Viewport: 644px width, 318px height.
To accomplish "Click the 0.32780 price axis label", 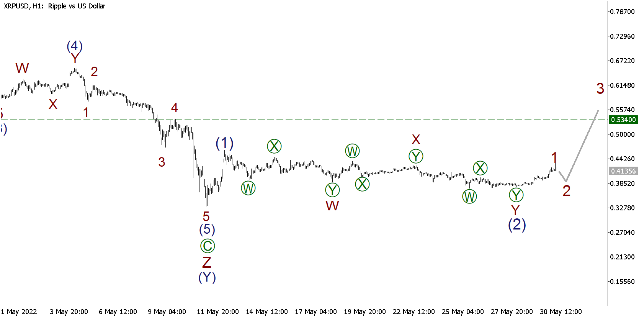I will pos(622,208).
